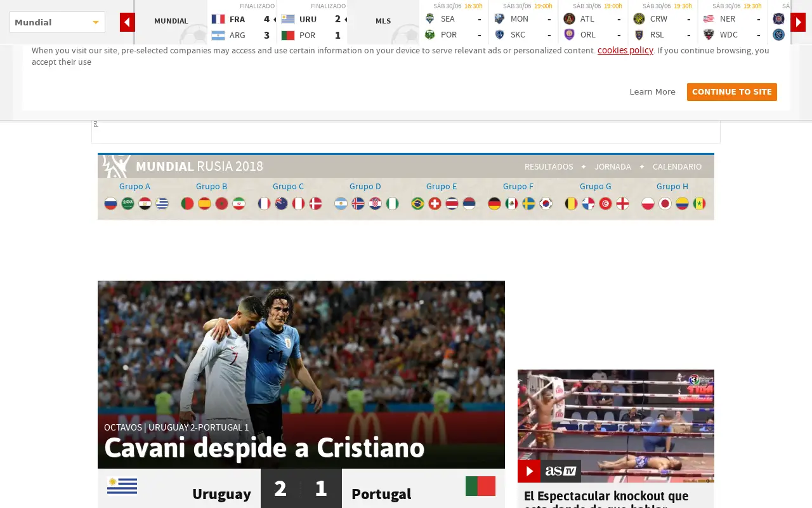Open the Costa Rica flag icon
The height and width of the screenshot is (508, 812).
pyautogui.click(x=452, y=204)
